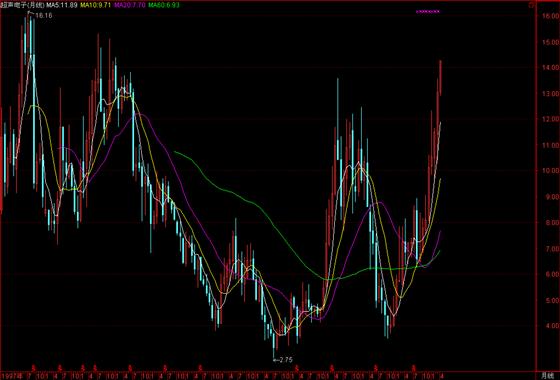Click the small icon at chart's top-right corner
This screenshot has height=380, width=560.
pyautogui.click(x=532, y=6)
